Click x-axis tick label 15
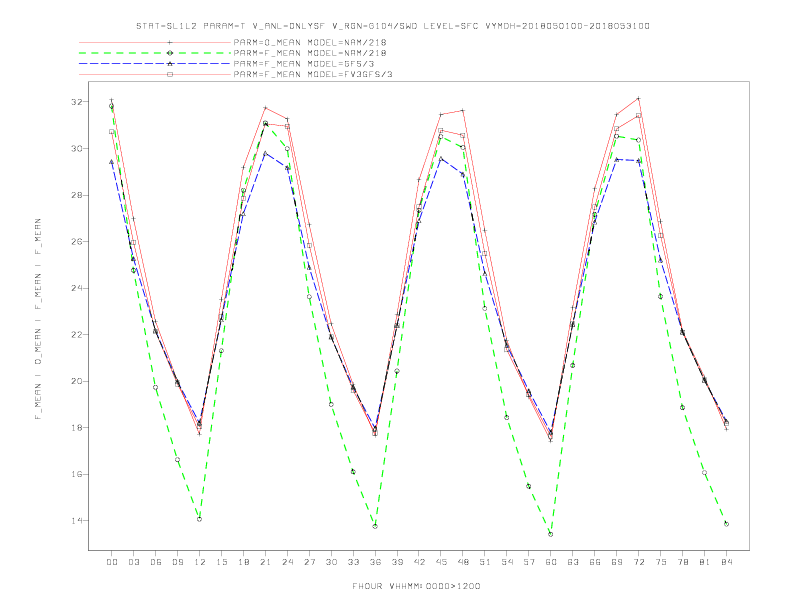792x612 pixels. pos(221,562)
